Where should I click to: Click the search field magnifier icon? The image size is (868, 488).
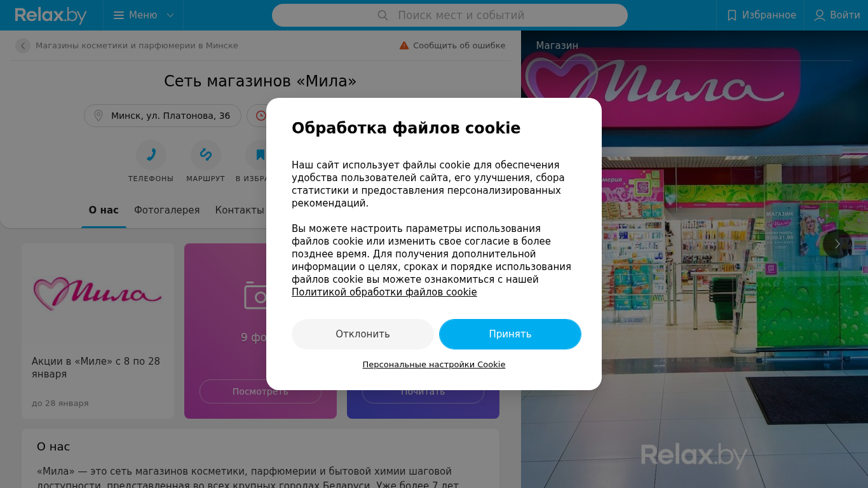point(383,15)
